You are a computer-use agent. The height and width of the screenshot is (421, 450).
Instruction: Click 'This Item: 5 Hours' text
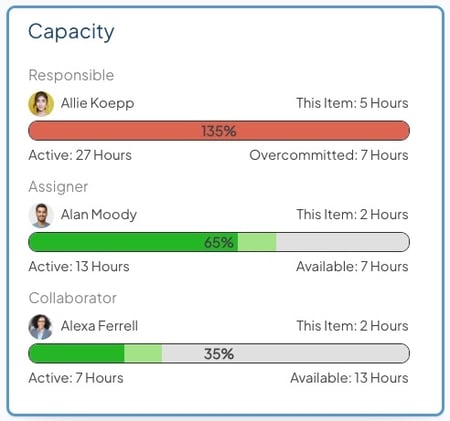352,103
